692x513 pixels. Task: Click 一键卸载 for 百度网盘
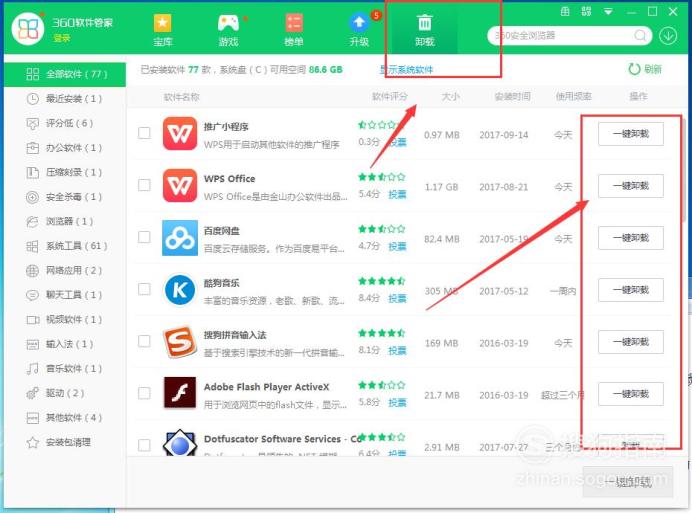[631, 238]
